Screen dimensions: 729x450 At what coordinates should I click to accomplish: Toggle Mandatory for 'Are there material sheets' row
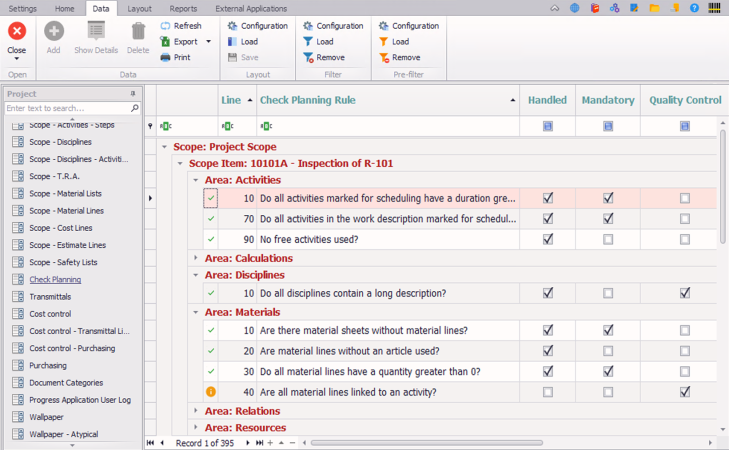[x=608, y=331]
